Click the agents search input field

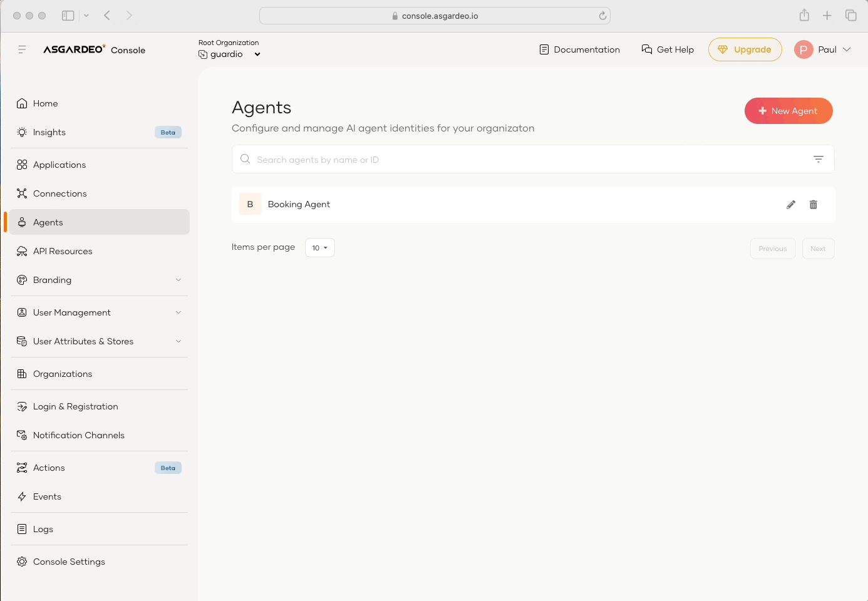[x=438, y=159]
